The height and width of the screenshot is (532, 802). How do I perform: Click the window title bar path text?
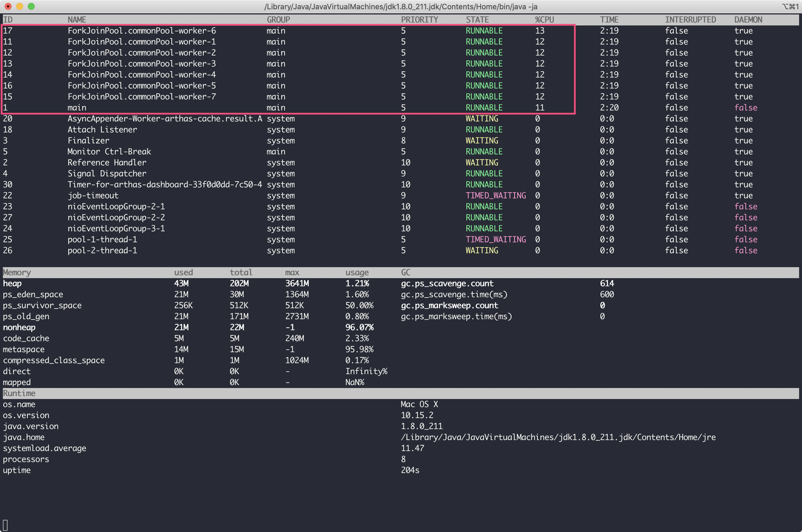401,6
